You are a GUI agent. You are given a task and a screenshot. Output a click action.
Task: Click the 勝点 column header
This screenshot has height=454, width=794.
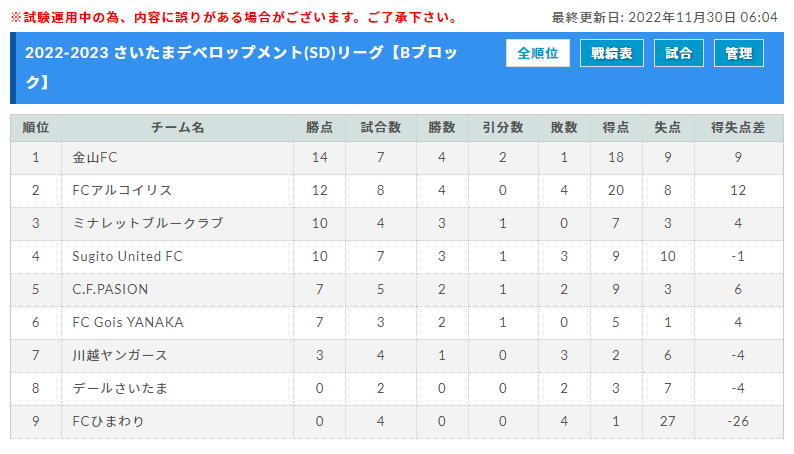(x=320, y=128)
